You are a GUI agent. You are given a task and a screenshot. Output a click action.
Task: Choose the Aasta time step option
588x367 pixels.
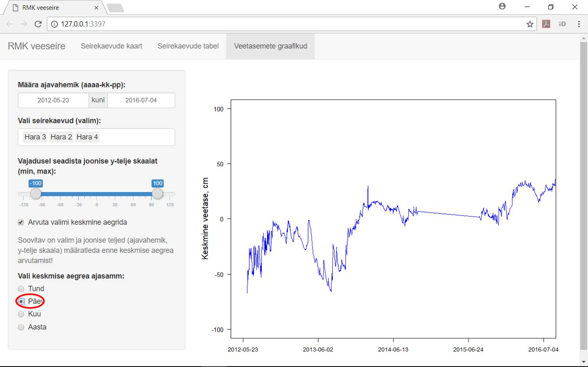[x=21, y=327]
